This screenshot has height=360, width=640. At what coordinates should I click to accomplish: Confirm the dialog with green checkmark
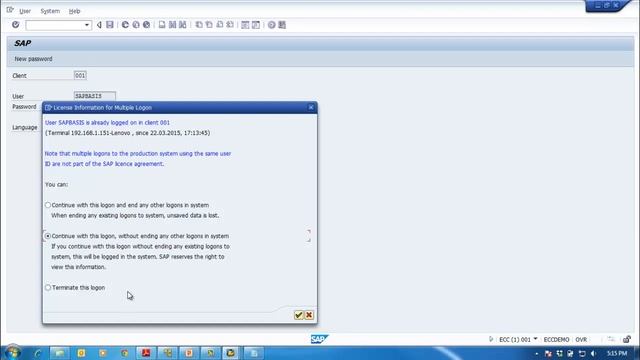pos(298,315)
